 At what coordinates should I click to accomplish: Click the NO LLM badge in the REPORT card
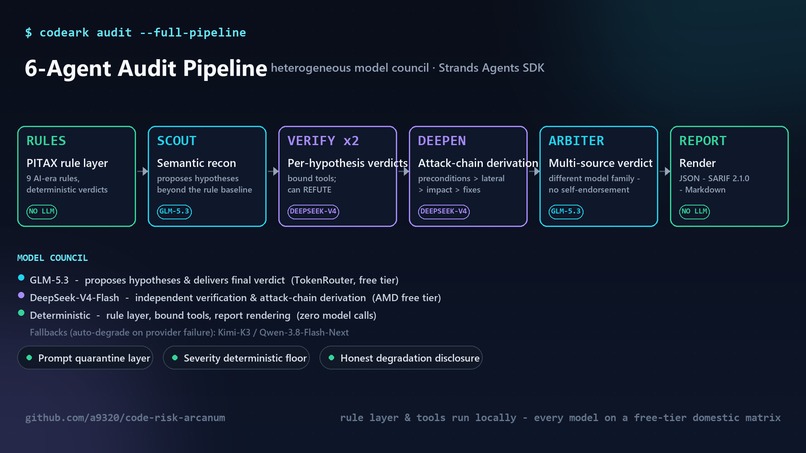pyautogui.click(x=694, y=211)
